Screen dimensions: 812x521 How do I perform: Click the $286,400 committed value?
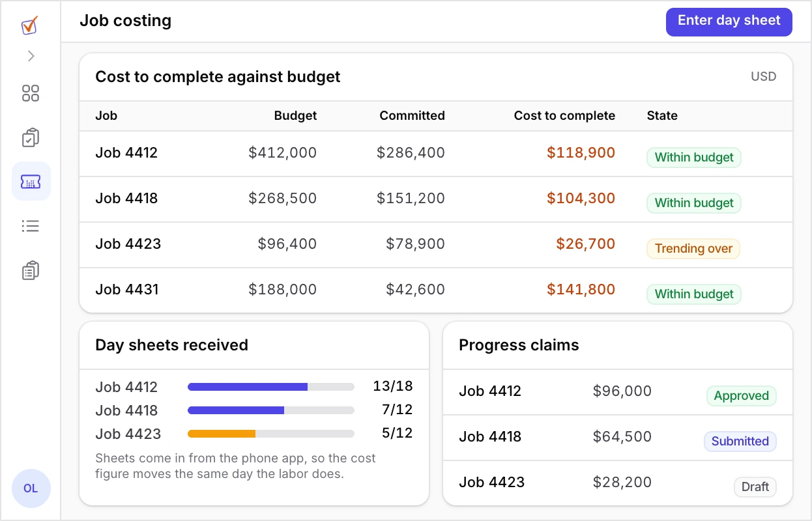(x=411, y=153)
